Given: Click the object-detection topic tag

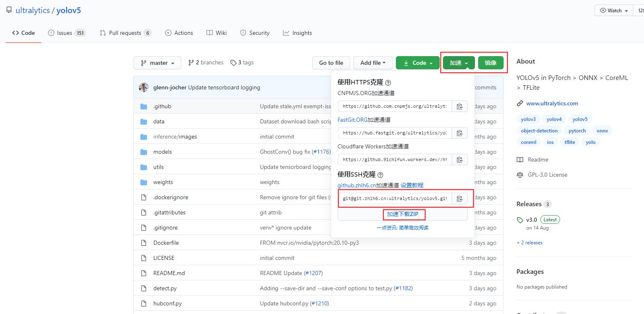Looking at the screenshot, I should [x=539, y=131].
